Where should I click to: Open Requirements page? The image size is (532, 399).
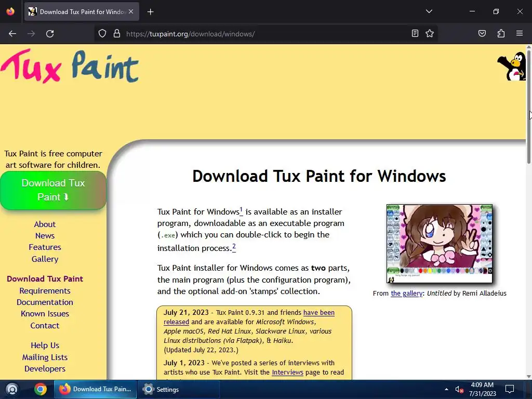(45, 291)
